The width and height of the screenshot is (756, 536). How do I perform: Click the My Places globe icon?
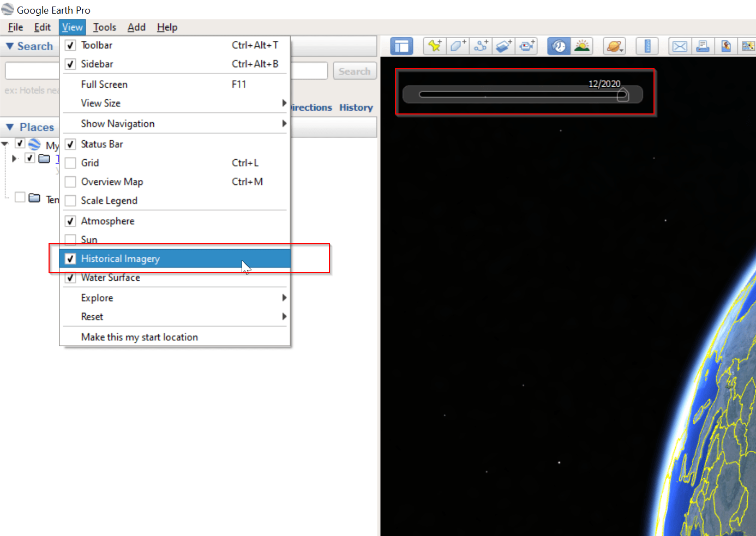pos(34,144)
